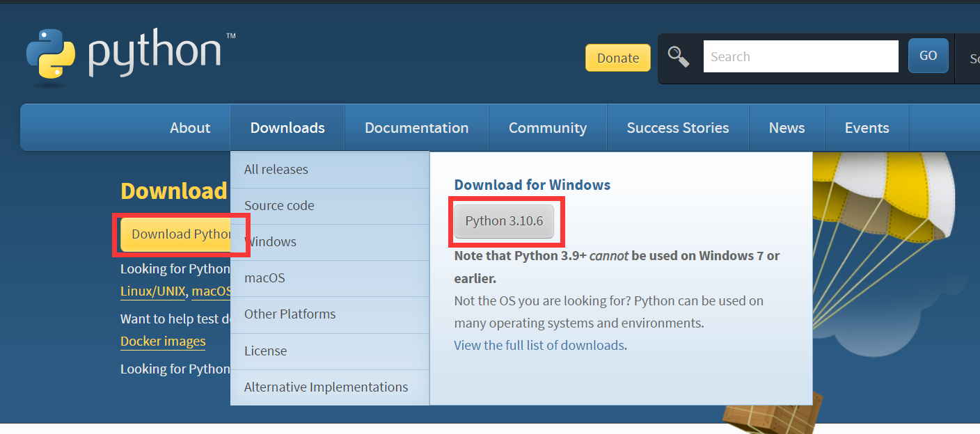Screen dimensions: 980x434
Task: Open the Community nav menu
Action: pos(548,128)
